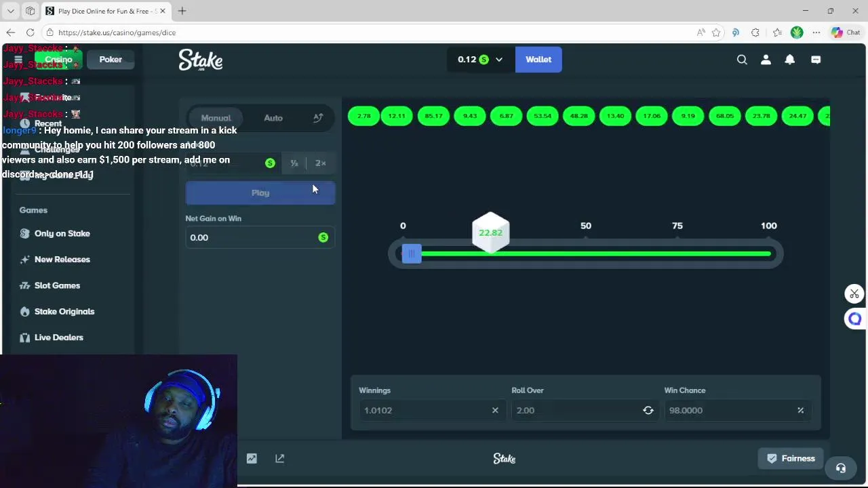Open Only on Stake games

[62, 233]
